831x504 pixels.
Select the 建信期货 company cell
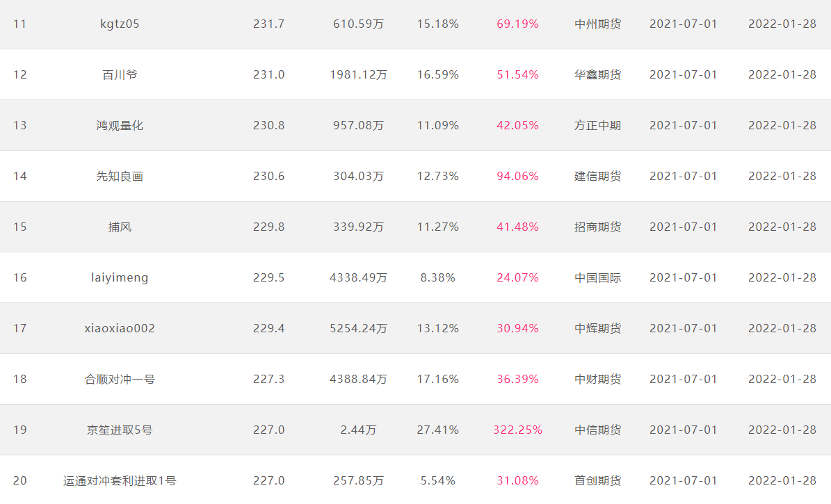click(x=598, y=176)
